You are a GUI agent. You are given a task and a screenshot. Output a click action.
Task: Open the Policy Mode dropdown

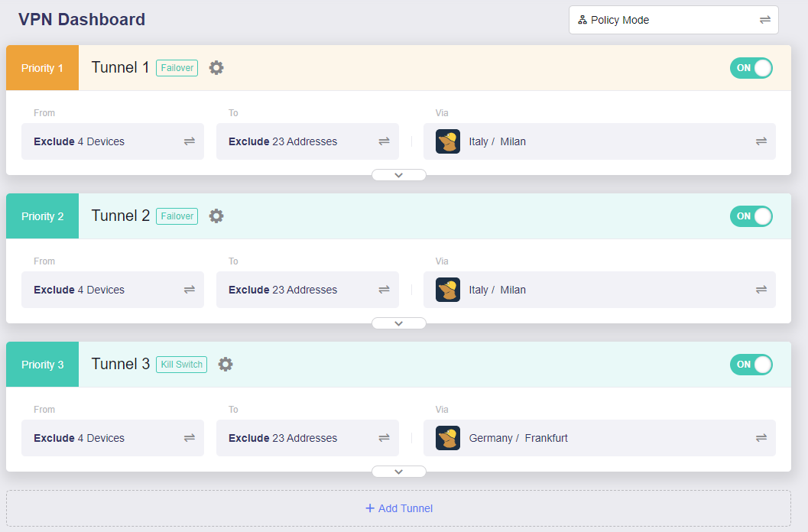point(673,20)
